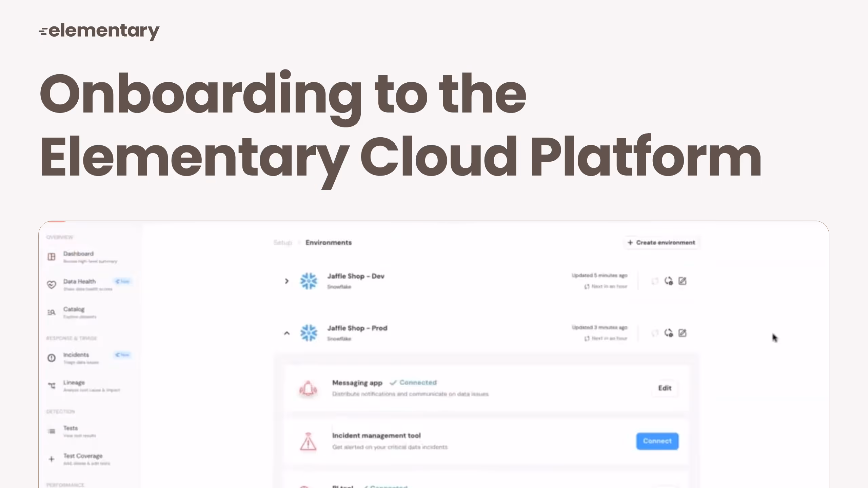Click the sync settings icon on Jaffle Shop - Dev row

click(669, 281)
